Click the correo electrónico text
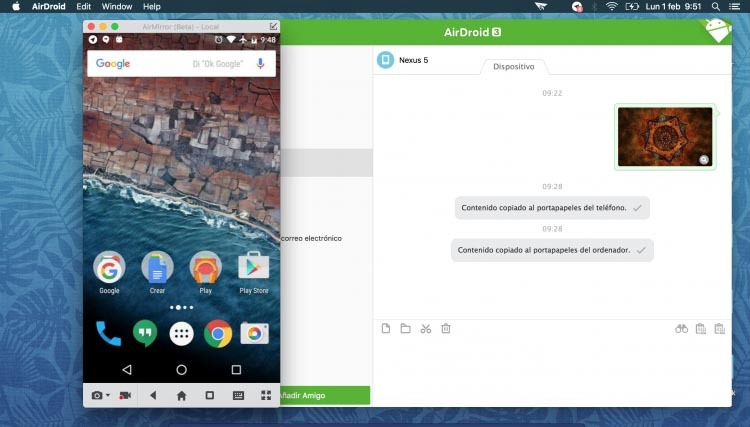750x427 pixels. coord(311,238)
